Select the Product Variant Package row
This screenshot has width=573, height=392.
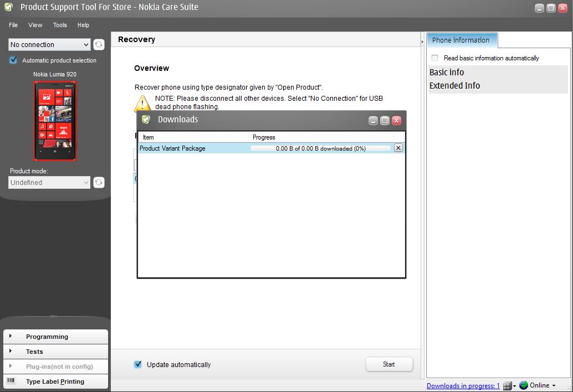[x=271, y=148]
